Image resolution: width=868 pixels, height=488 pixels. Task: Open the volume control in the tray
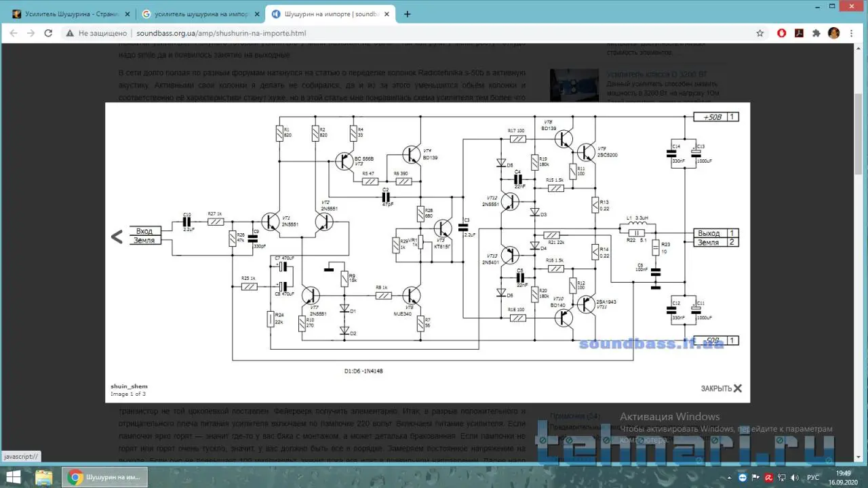click(x=795, y=477)
